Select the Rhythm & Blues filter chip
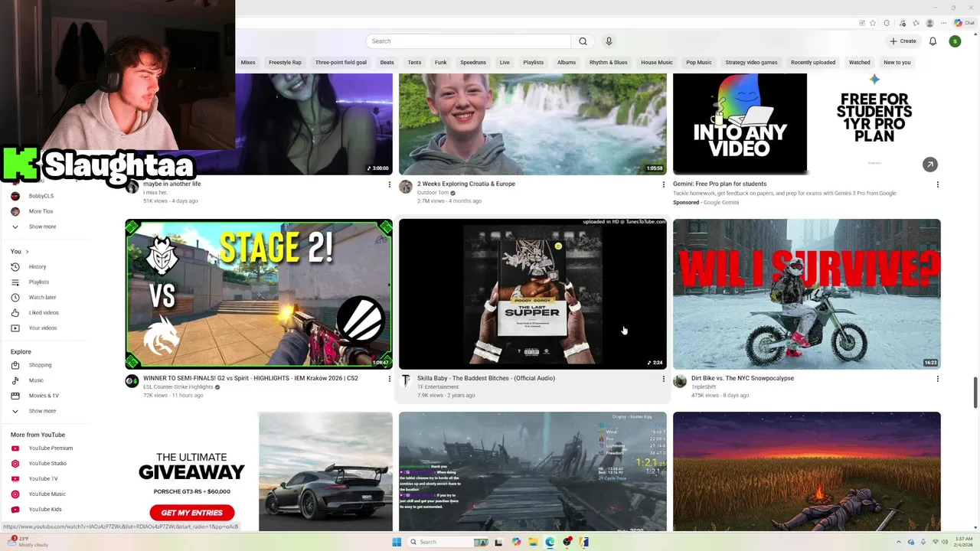 (609, 63)
